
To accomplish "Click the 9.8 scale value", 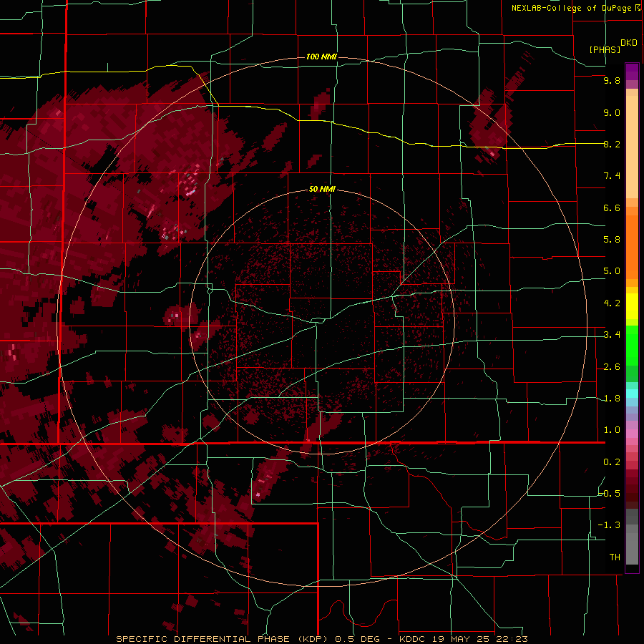I will coord(612,80).
